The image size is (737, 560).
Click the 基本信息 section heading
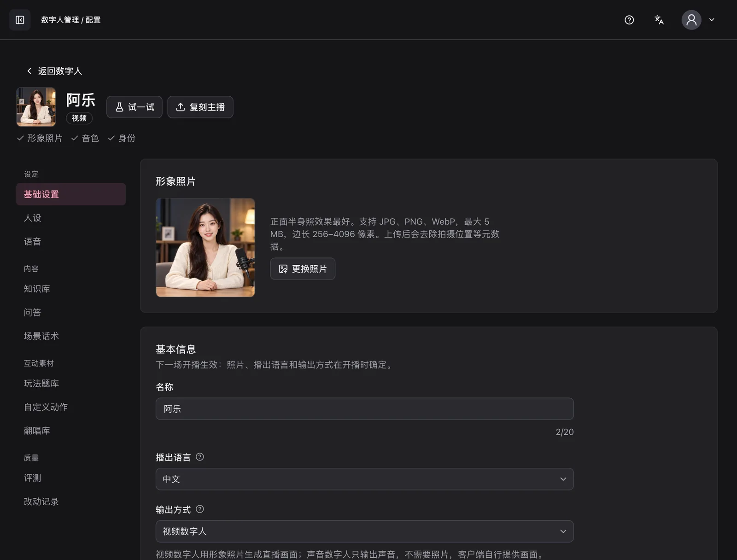pyautogui.click(x=176, y=349)
